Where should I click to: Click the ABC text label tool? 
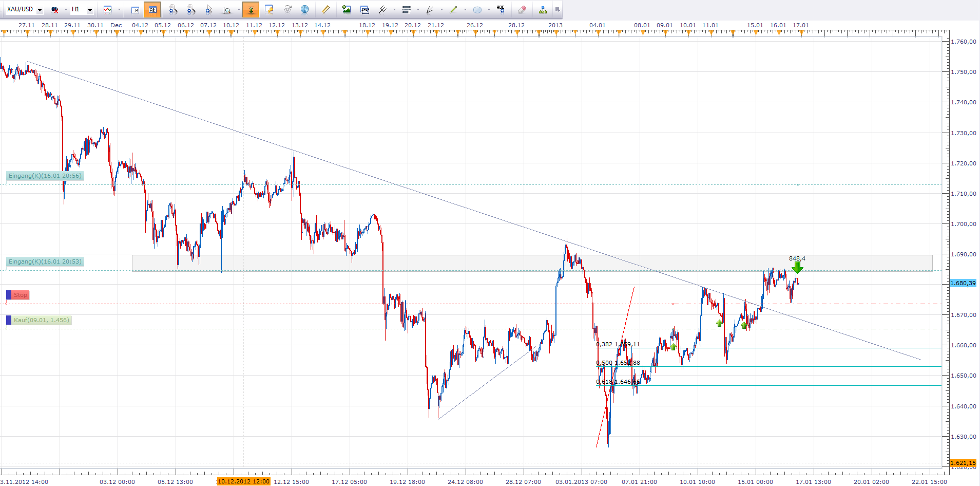click(501, 10)
